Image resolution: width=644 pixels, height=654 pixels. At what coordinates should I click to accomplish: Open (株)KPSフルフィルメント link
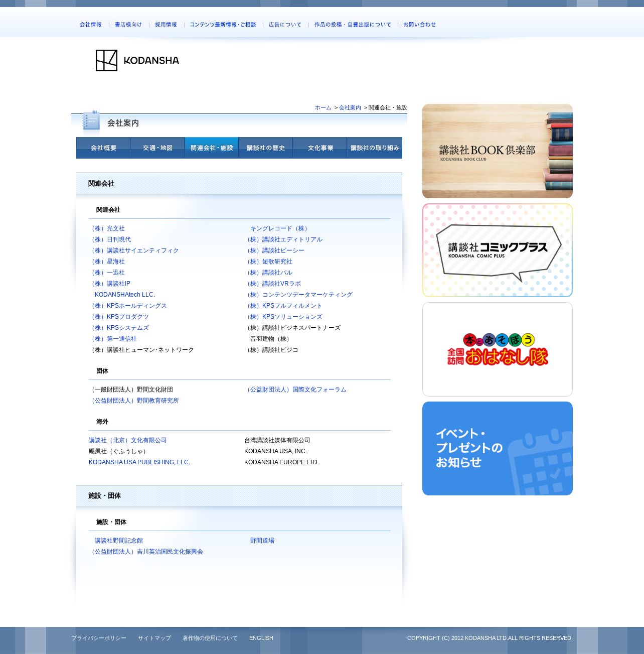pyautogui.click(x=283, y=306)
